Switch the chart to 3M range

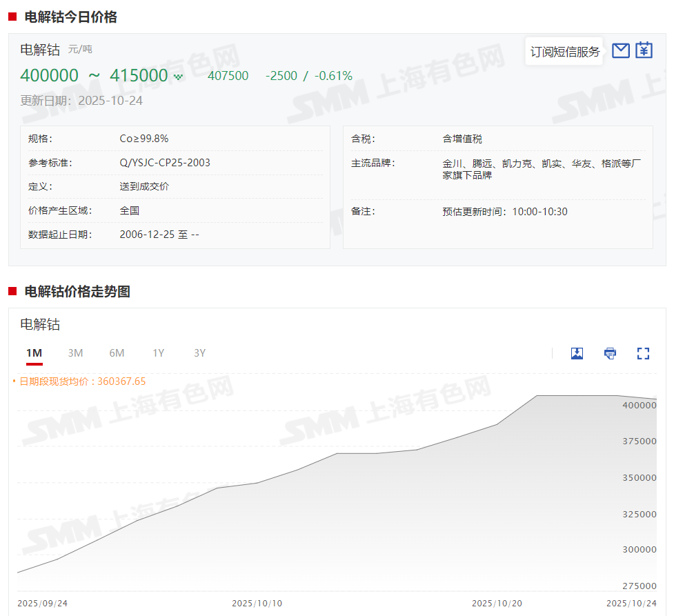tap(75, 353)
